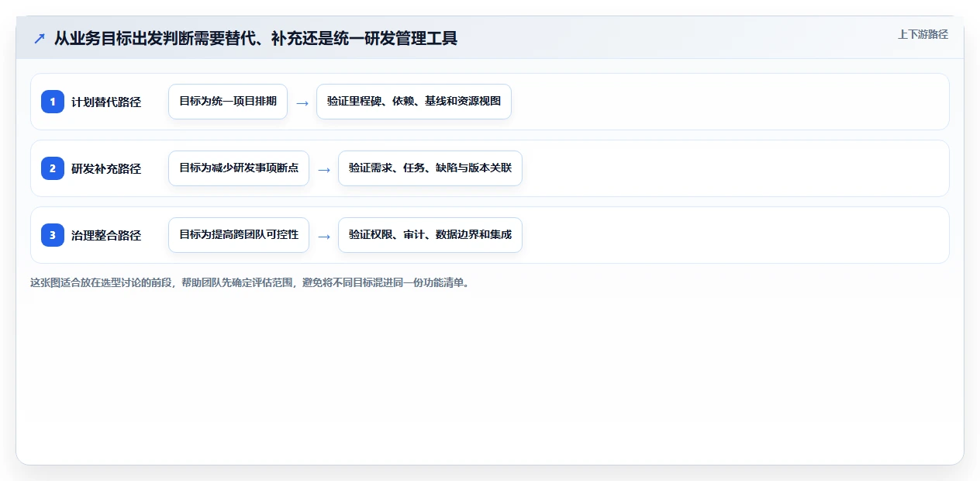
Task: Click the number 1 step badge
Action: click(x=53, y=102)
